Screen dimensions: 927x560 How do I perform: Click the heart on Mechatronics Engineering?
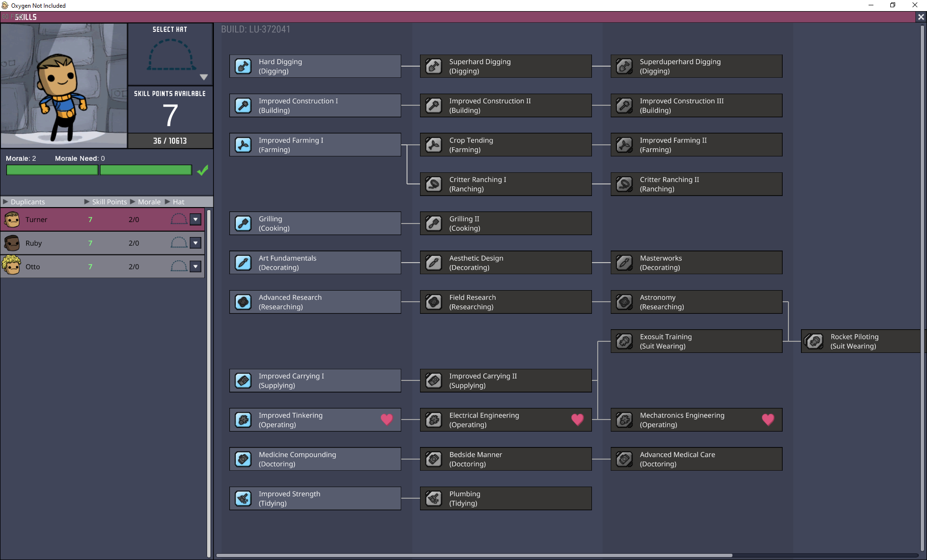coord(768,420)
